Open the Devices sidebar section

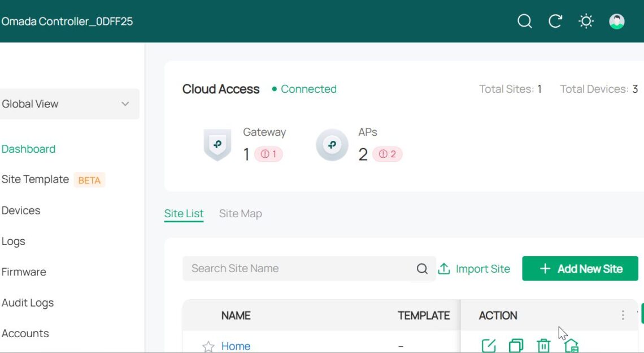point(21,210)
